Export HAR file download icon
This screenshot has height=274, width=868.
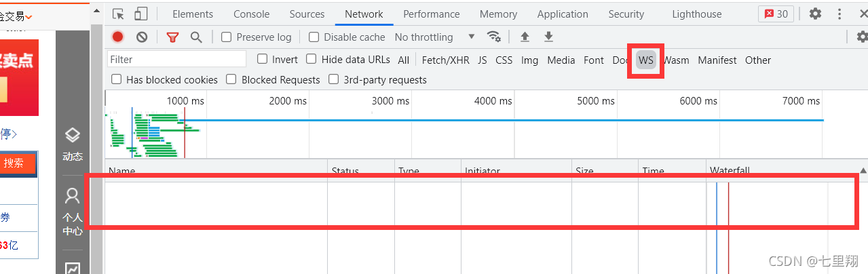point(548,37)
